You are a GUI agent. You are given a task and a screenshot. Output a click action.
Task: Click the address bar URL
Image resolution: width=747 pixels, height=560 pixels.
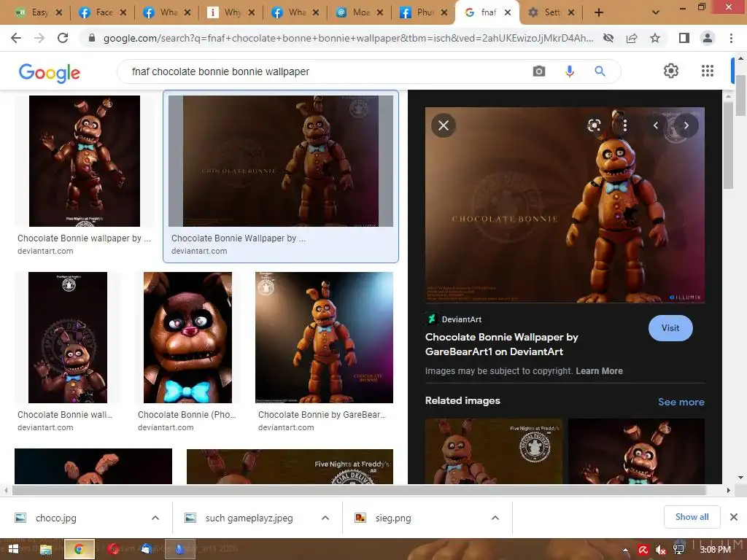click(x=348, y=38)
